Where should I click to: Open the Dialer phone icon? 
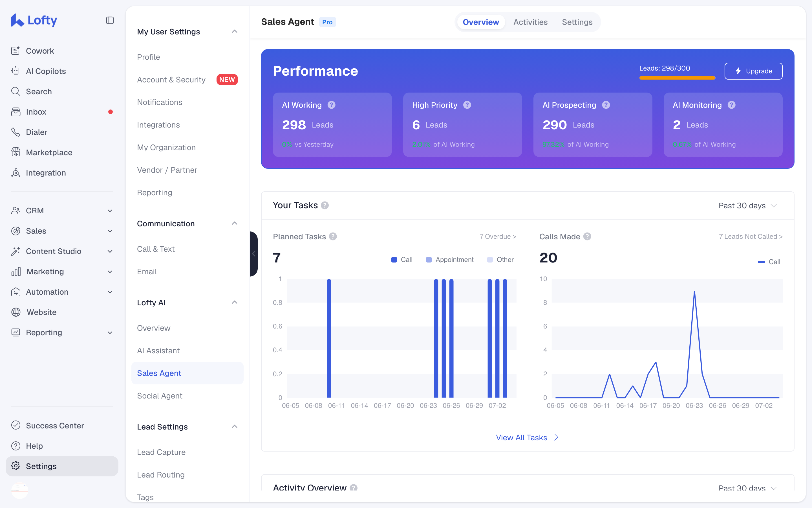[16, 132]
